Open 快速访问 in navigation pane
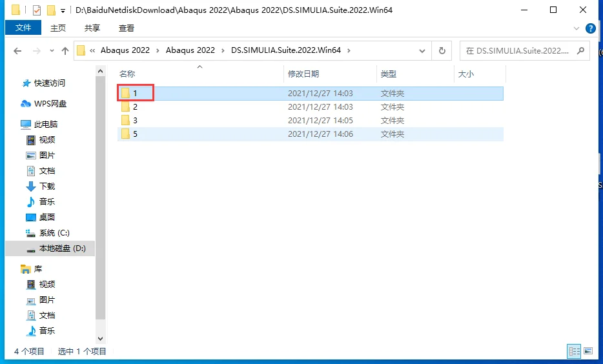The image size is (603, 364). pyautogui.click(x=49, y=83)
